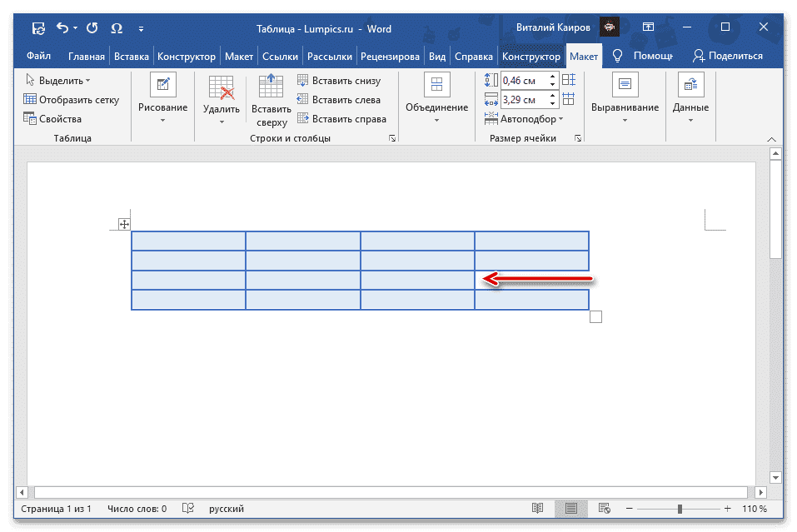Viewport: 797px width, 532px height.
Task: Expand the Выделить dropdown menu
Action: (58, 81)
